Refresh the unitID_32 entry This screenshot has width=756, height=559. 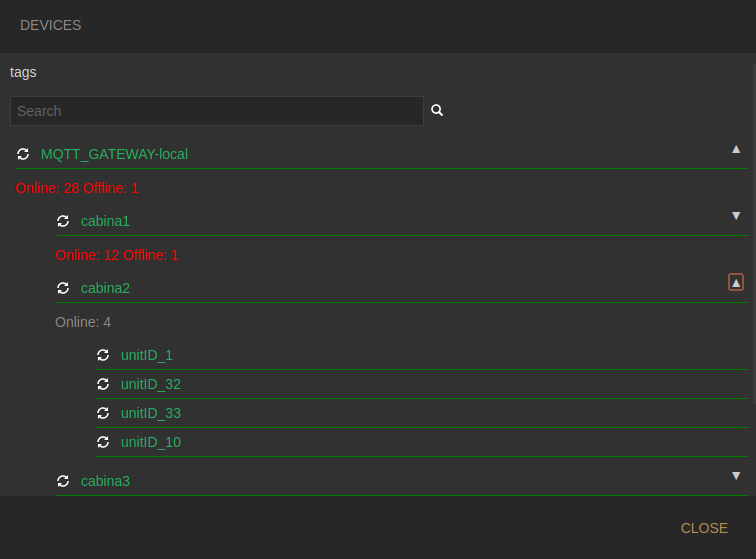coord(103,384)
